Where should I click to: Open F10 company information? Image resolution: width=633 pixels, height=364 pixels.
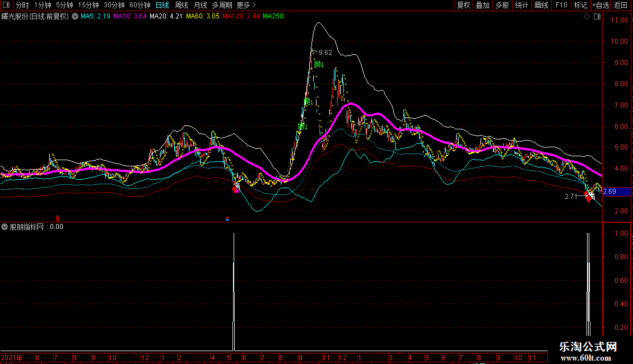(561, 5)
